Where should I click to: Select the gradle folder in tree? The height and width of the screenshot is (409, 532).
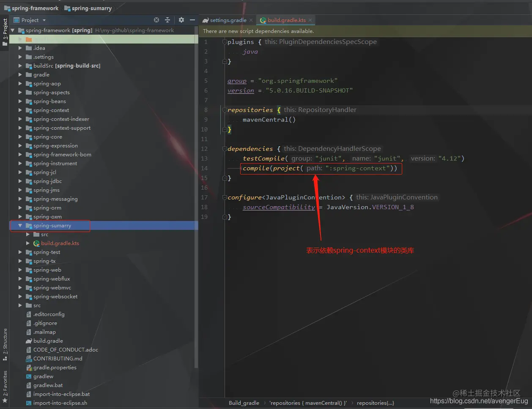coord(41,75)
